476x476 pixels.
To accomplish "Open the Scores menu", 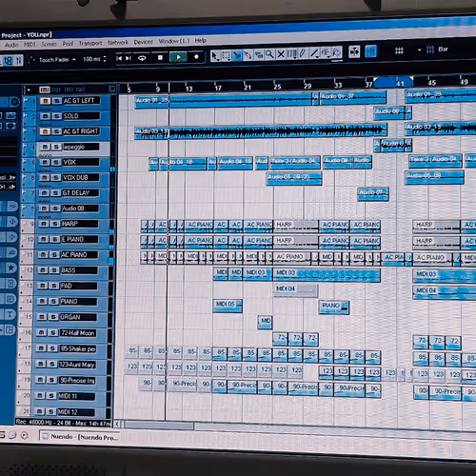I will point(50,44).
